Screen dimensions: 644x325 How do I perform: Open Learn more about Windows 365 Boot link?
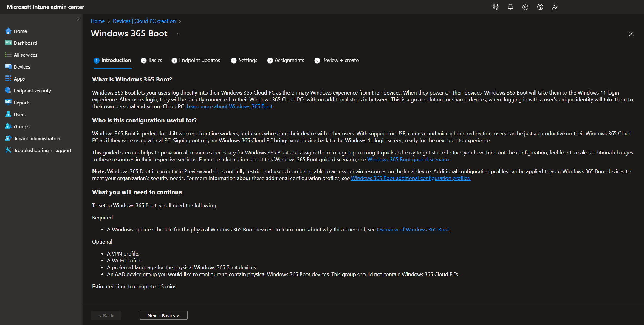click(x=230, y=106)
